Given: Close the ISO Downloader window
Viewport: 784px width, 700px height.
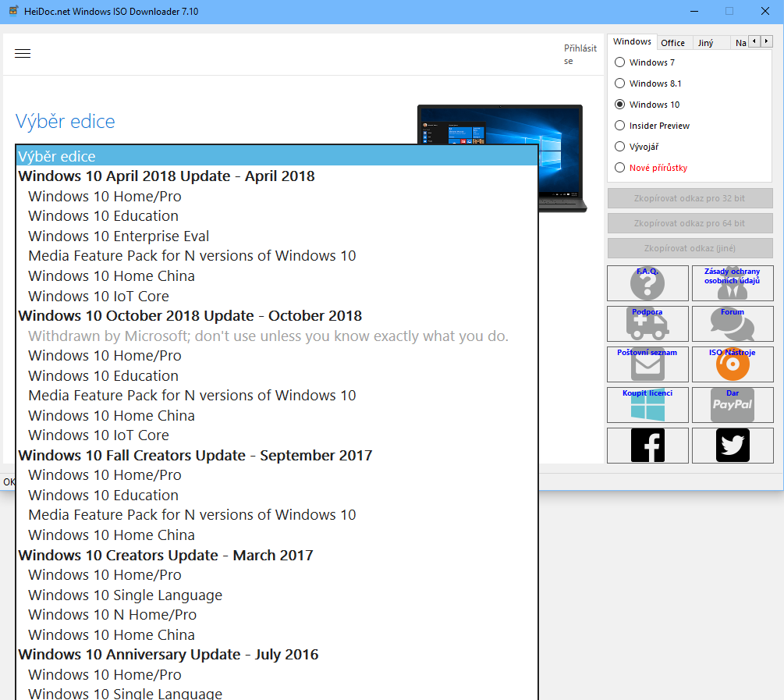Looking at the screenshot, I should pos(765,11).
